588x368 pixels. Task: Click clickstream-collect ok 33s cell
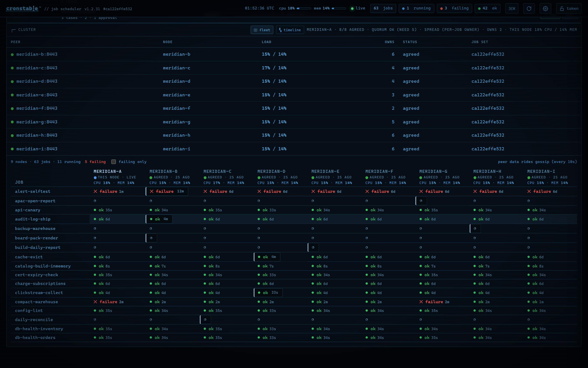[x=268, y=293]
